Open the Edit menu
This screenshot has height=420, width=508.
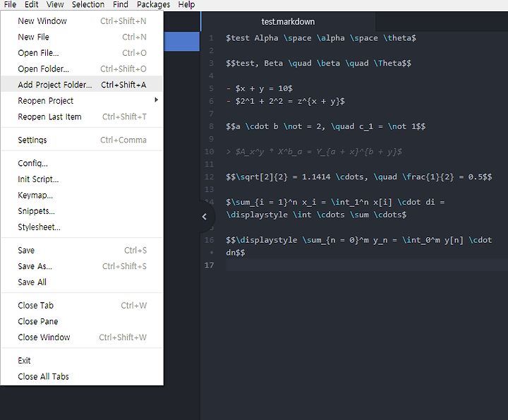pos(32,4)
